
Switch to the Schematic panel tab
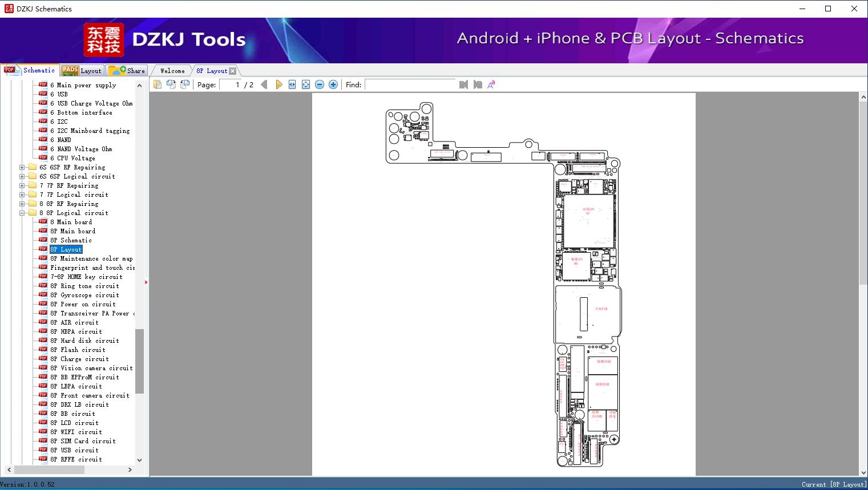coord(30,70)
